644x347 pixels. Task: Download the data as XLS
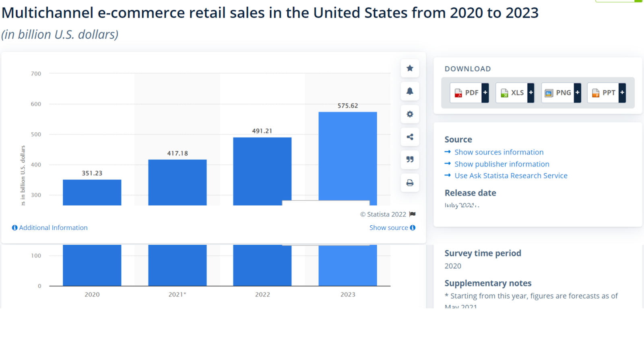(512, 93)
